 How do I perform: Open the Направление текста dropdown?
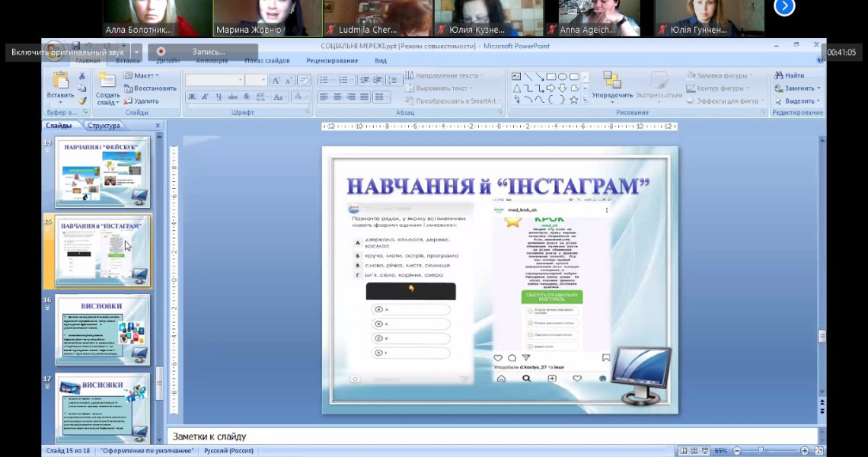tap(444, 75)
